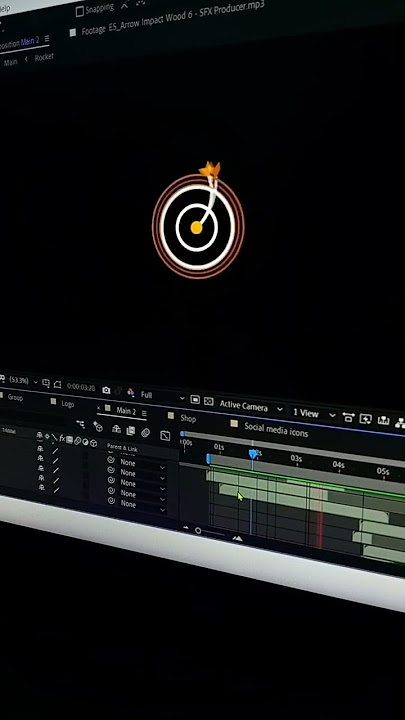Toggle mask and shape path visibility icon
This screenshot has height=720, width=405.
[57, 384]
